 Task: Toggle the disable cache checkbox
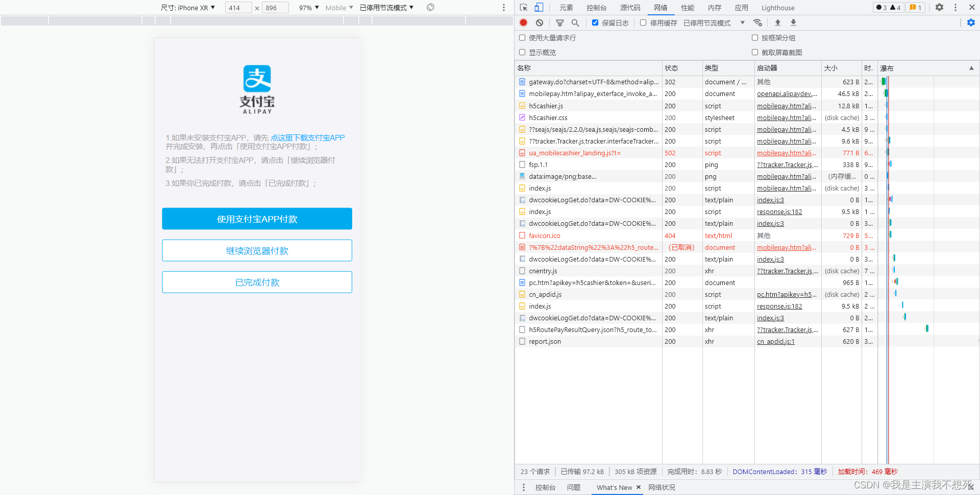(643, 22)
